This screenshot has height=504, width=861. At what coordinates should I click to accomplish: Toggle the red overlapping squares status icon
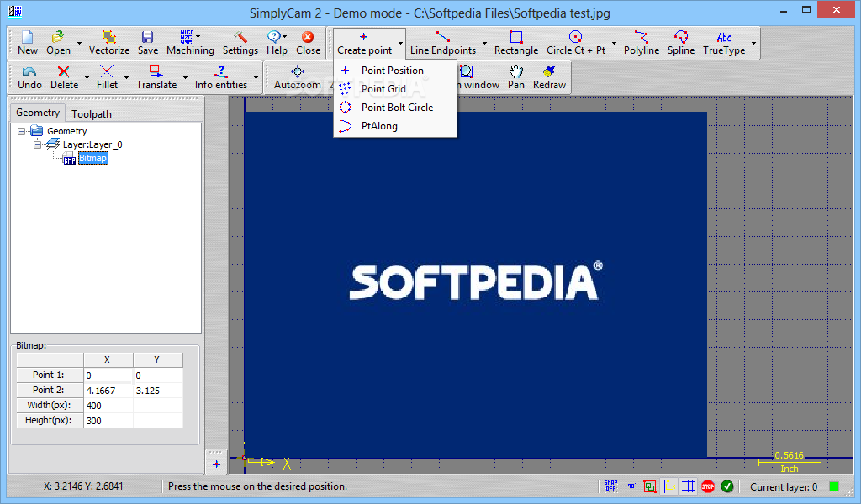click(x=650, y=486)
